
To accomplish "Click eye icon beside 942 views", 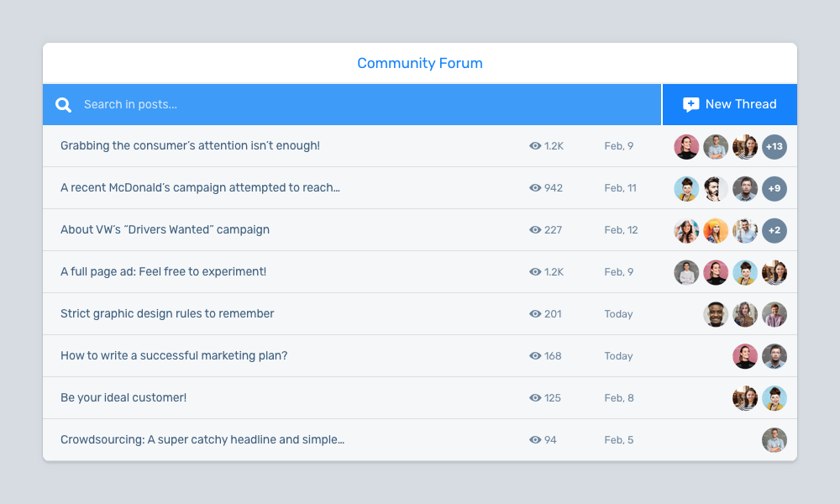I will 535,188.
